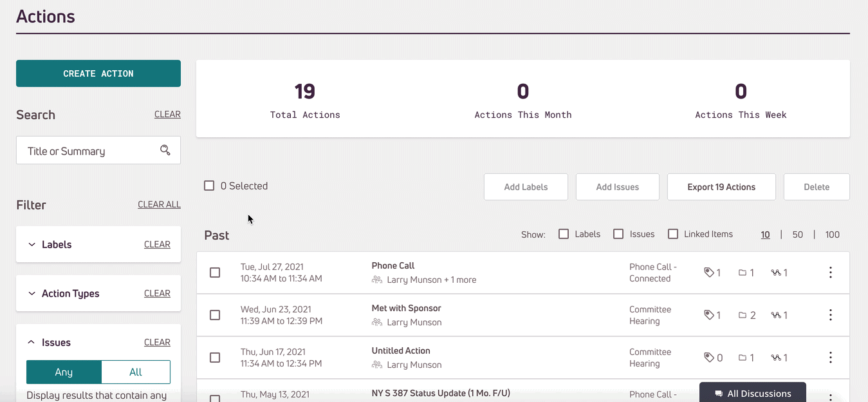
Task: Open the All Discussions panel
Action: [x=753, y=392]
